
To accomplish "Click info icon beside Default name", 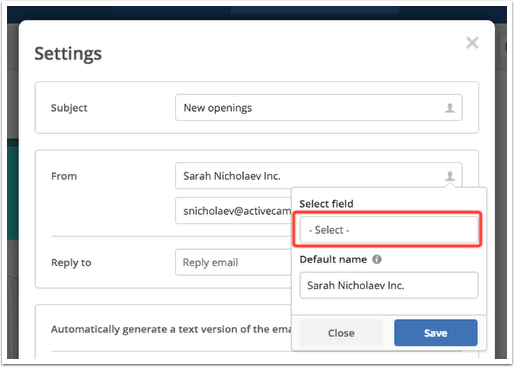I will pyautogui.click(x=377, y=259).
